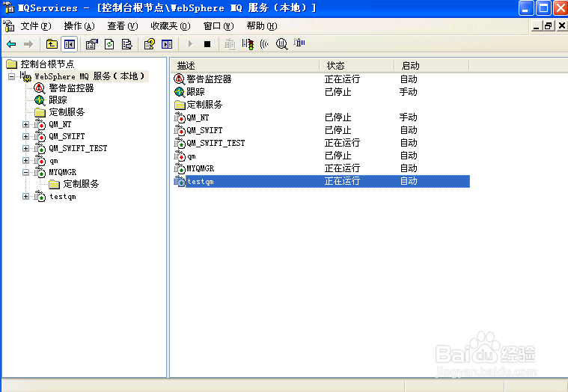This screenshot has width=568, height=392.
Task: Expand the testqm tree node
Action: point(25,196)
